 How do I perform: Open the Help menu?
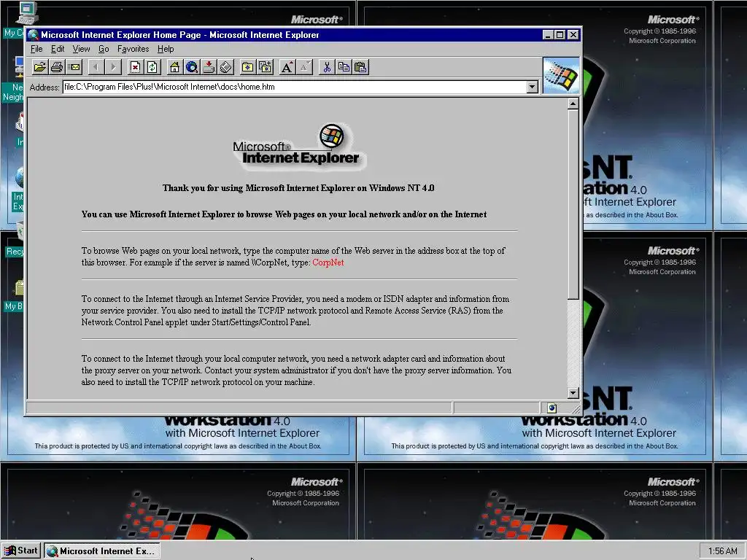(x=166, y=49)
